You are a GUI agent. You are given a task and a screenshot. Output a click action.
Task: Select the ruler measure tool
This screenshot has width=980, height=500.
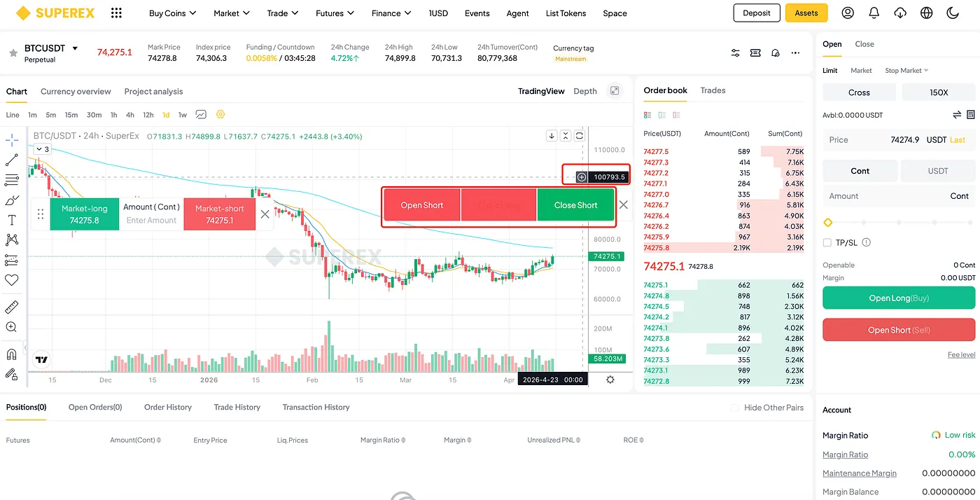coord(12,307)
